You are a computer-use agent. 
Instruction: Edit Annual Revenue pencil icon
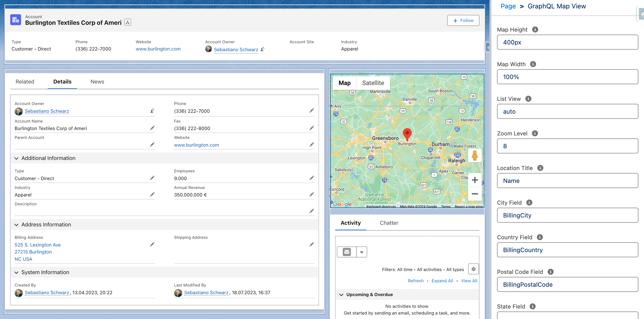click(311, 194)
